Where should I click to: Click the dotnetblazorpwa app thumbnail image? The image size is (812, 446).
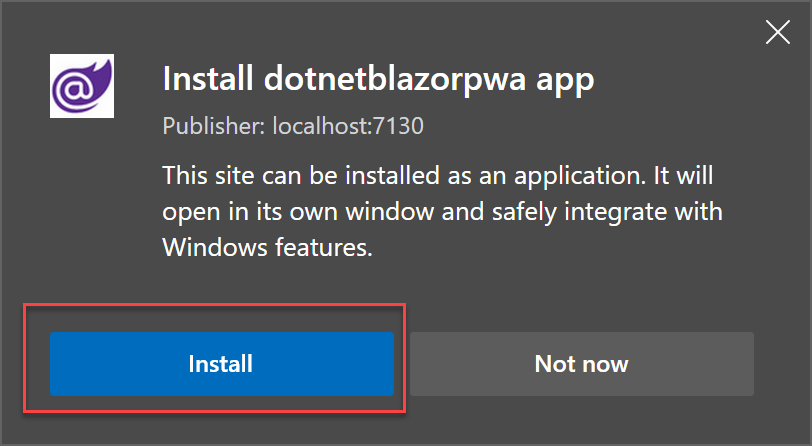point(82,87)
